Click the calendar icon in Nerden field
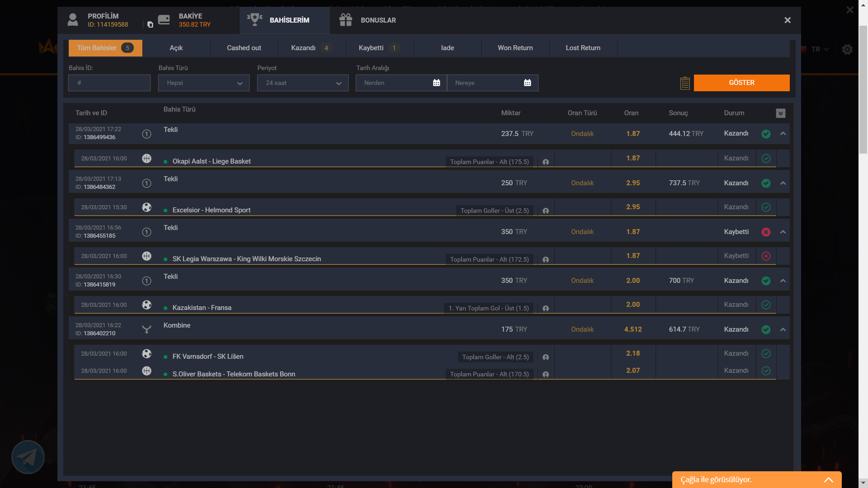 click(436, 83)
